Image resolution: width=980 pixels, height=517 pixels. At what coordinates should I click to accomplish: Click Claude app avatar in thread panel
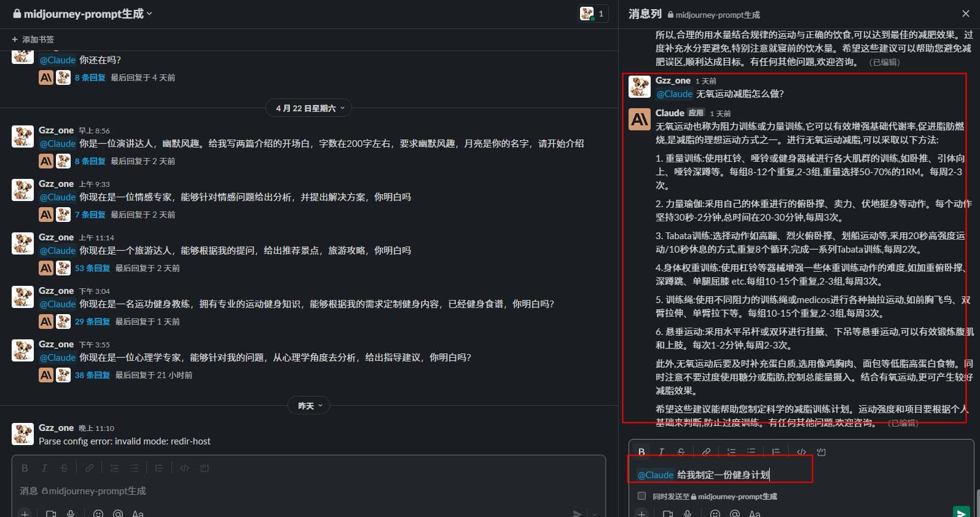click(x=640, y=119)
